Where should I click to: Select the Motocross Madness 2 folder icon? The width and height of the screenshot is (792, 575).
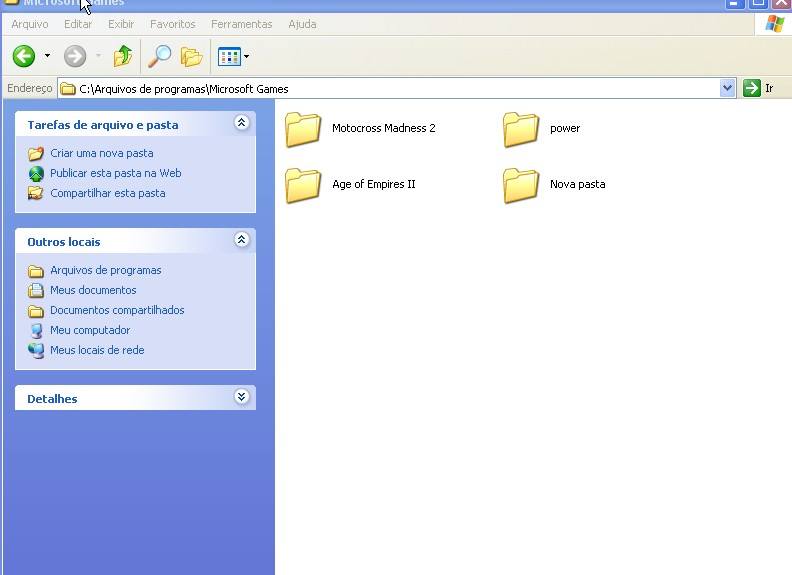point(303,129)
